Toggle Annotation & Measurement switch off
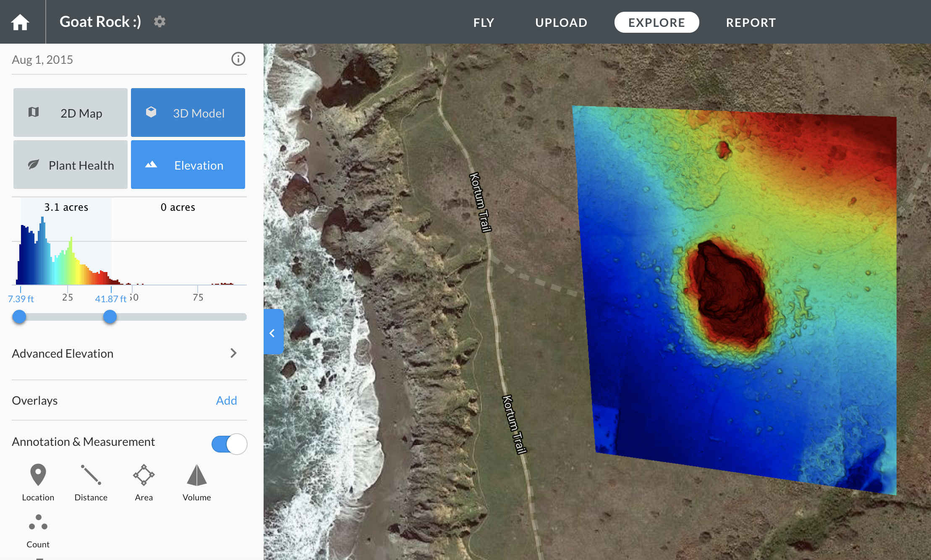The width and height of the screenshot is (931, 560). pos(229,444)
